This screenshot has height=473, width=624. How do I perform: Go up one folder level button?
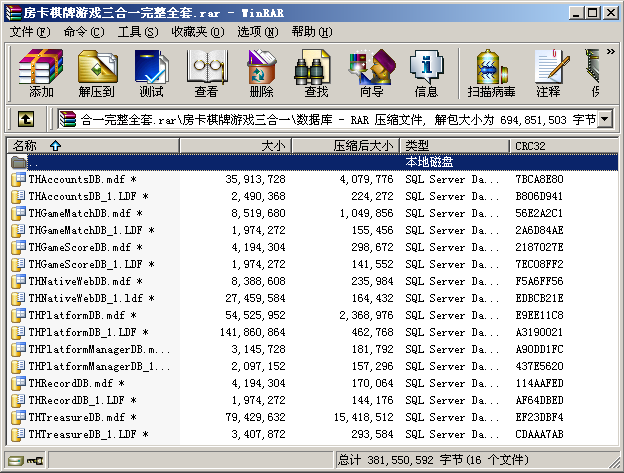pos(26,120)
